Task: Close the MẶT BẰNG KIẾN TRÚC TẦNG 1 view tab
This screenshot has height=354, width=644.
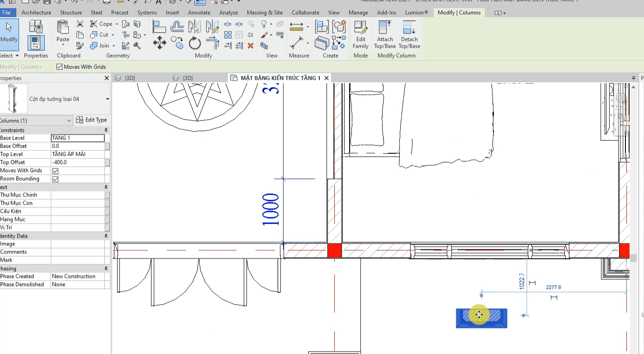Action: pos(327,78)
